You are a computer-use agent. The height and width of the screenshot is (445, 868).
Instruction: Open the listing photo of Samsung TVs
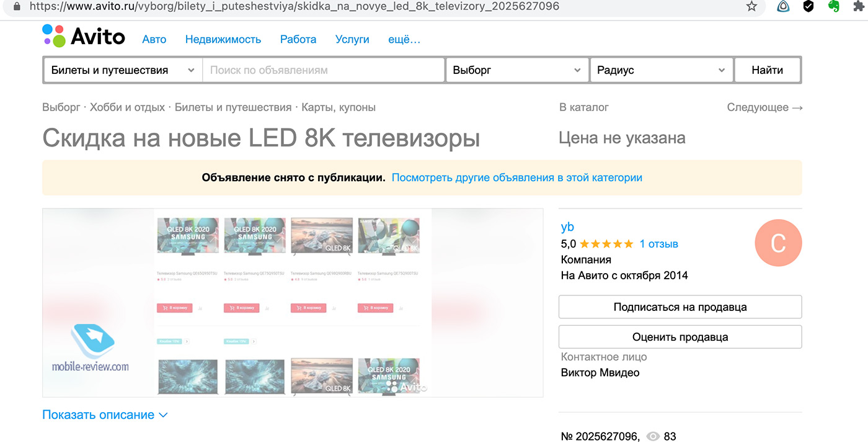[x=293, y=303]
